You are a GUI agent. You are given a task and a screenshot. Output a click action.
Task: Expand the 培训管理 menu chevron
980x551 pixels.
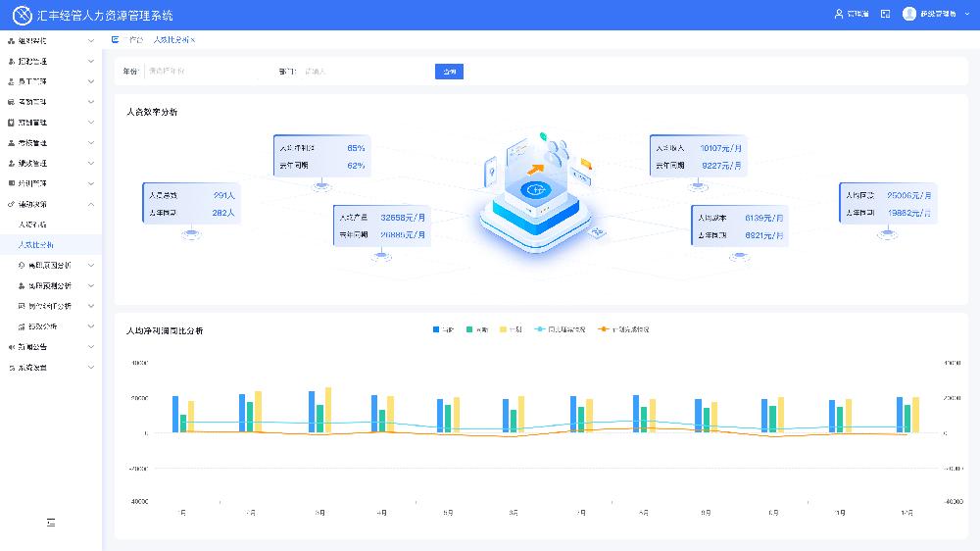click(x=90, y=183)
